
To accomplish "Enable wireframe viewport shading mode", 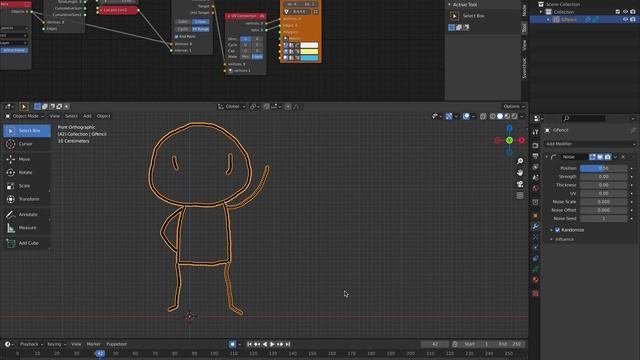I will (x=493, y=116).
